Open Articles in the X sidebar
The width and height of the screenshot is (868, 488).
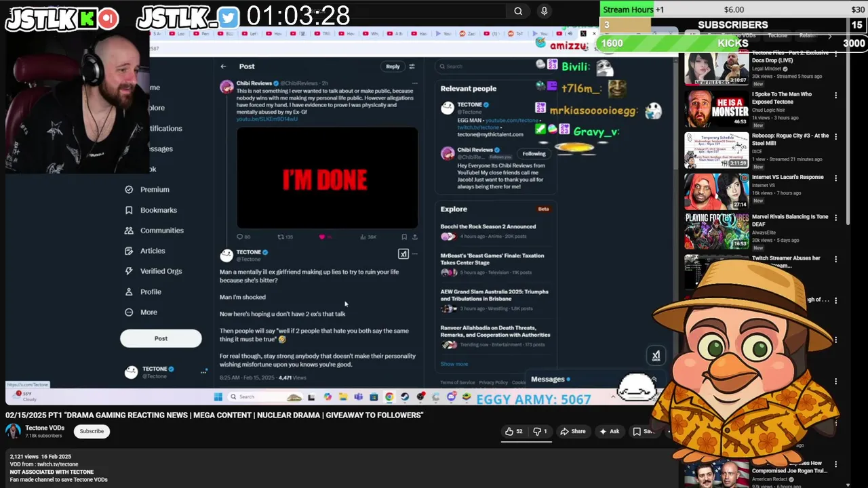tap(145, 251)
